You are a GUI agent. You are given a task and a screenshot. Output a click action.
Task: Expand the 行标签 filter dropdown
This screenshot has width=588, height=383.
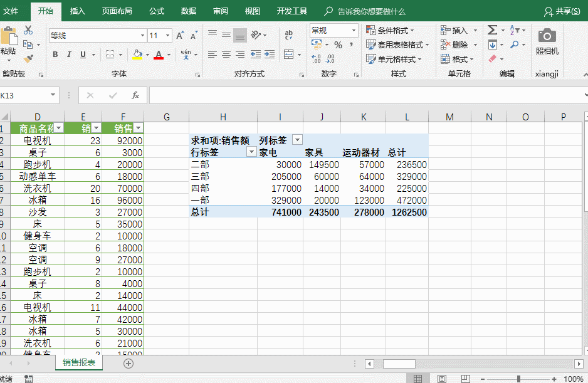coord(251,152)
